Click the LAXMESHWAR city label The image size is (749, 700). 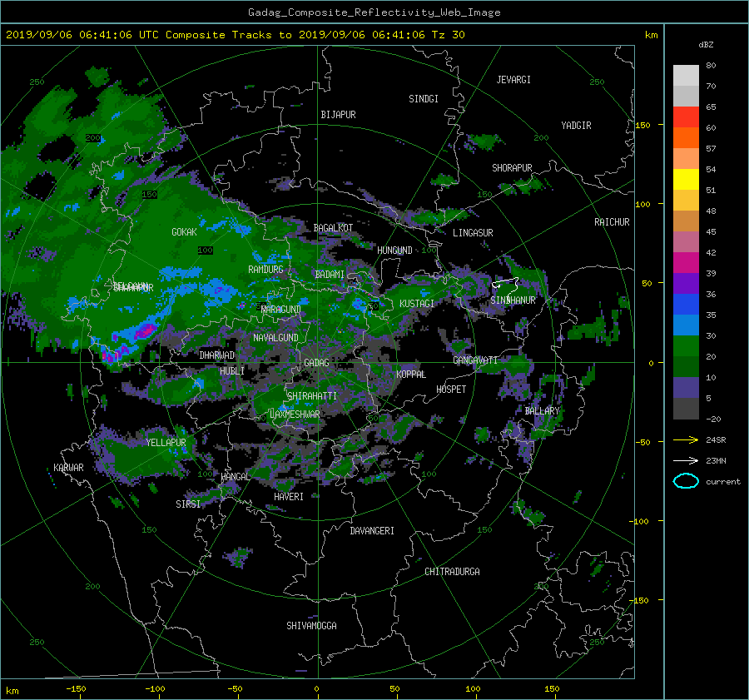tap(295, 415)
